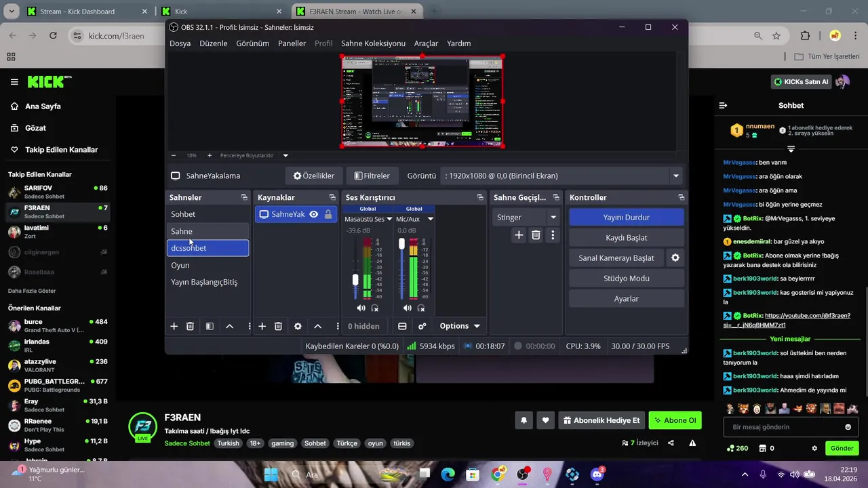Mute the Mic/Aux channel
The width and height of the screenshot is (868, 488).
(408, 308)
